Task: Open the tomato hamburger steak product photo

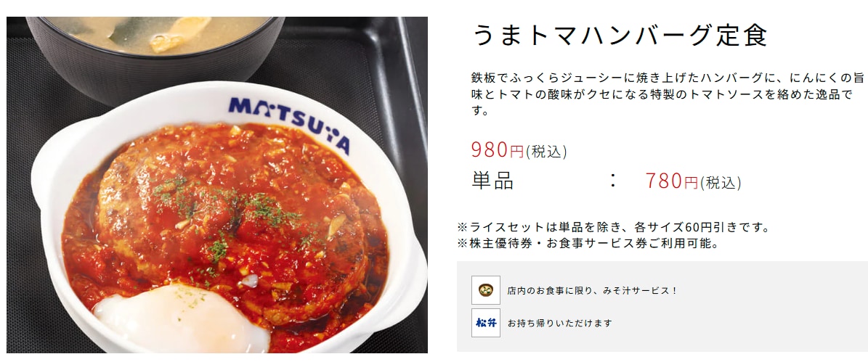Action: click(217, 184)
